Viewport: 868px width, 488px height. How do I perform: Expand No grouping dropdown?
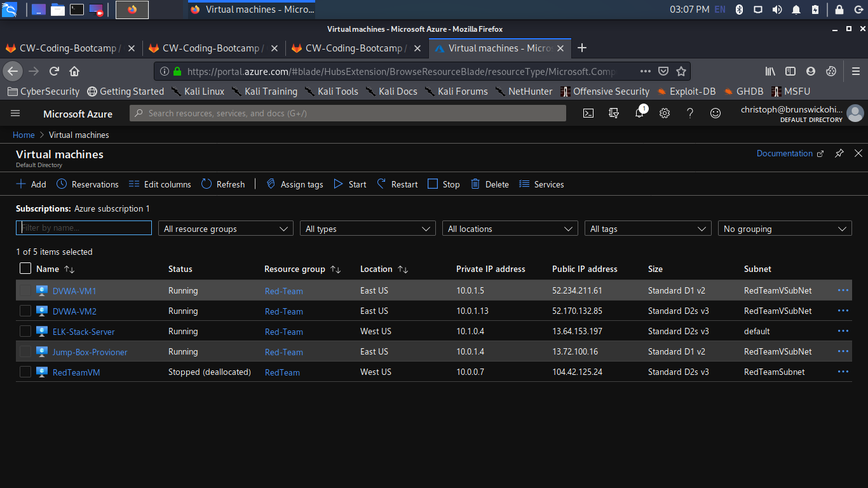click(784, 229)
